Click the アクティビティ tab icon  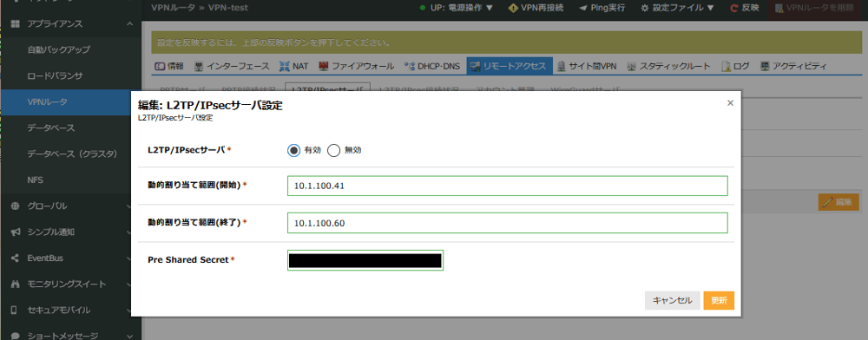[765, 66]
